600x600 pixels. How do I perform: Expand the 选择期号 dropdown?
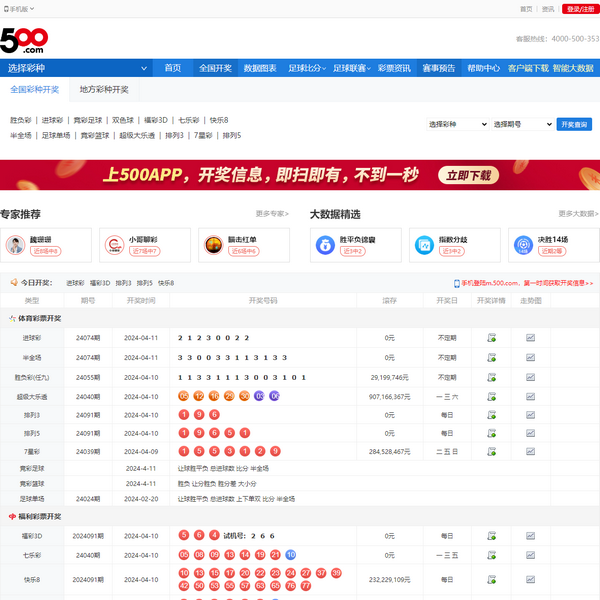point(521,125)
